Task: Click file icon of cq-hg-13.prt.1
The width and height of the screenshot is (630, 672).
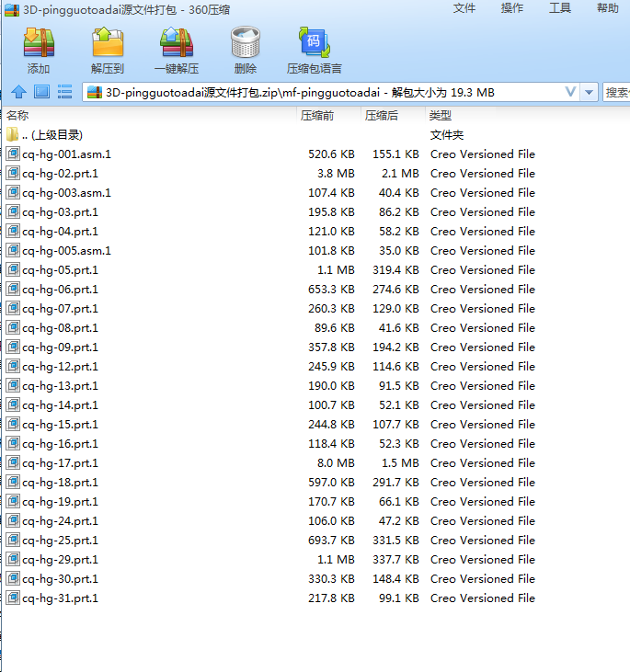Action: [x=13, y=385]
